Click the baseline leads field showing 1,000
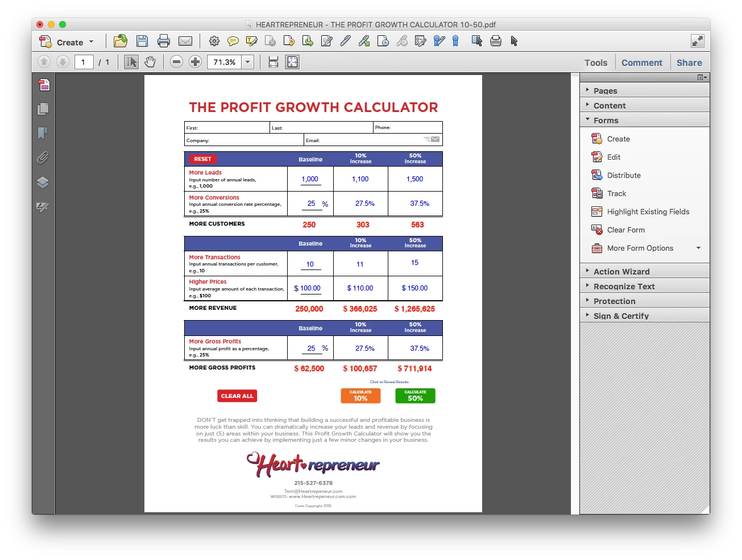742x560 pixels. 310,179
